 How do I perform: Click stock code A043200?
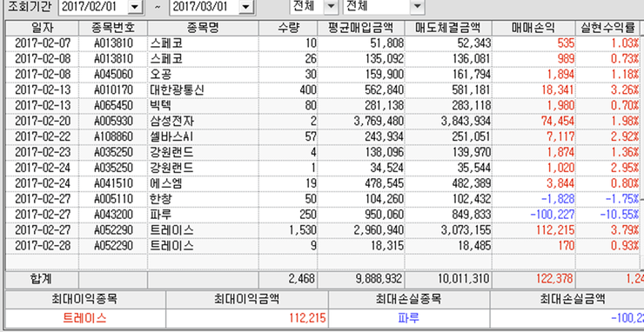coord(113,215)
